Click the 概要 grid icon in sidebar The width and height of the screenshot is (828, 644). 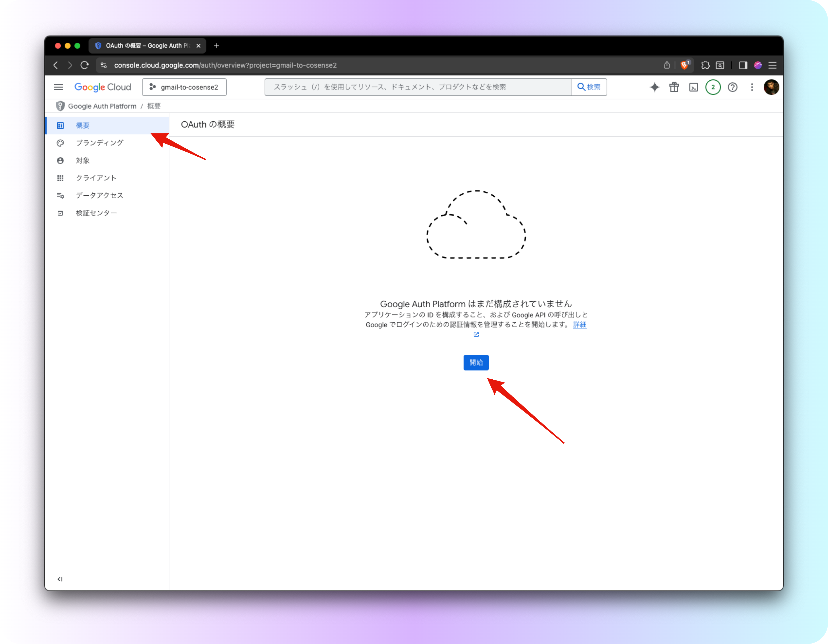tap(60, 126)
